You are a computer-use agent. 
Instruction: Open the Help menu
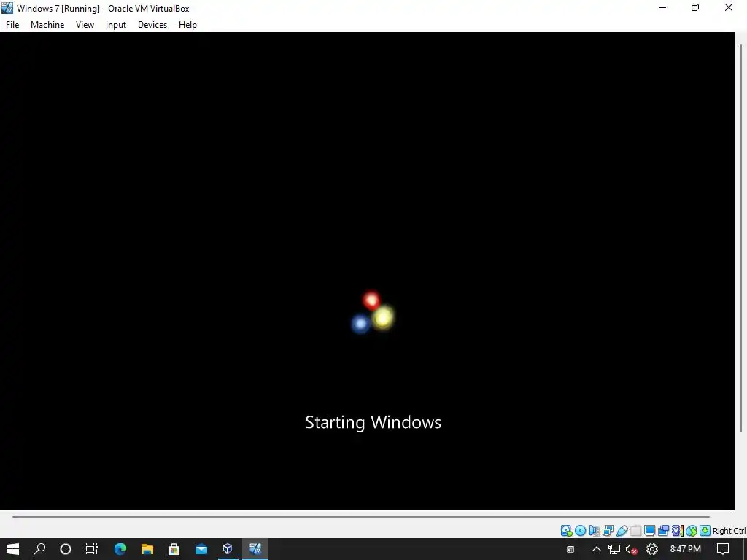(187, 25)
